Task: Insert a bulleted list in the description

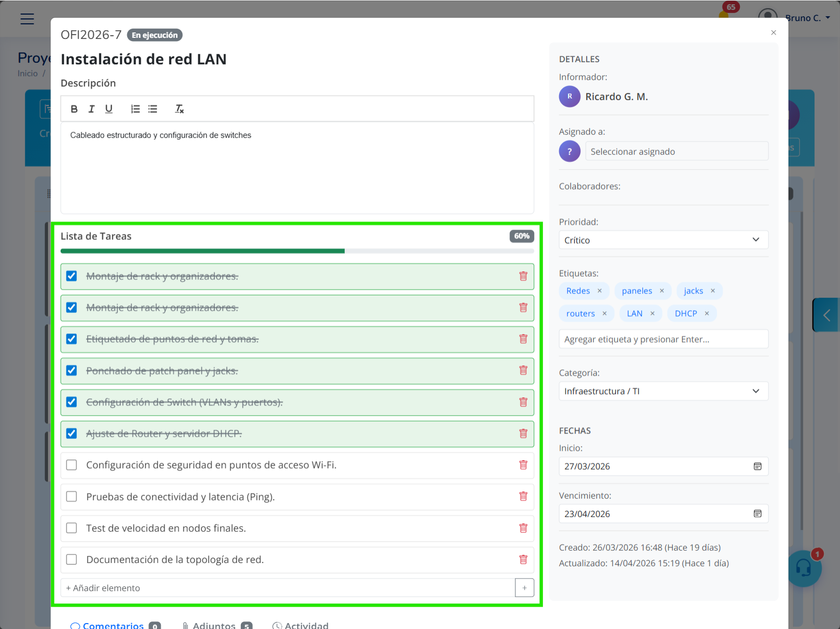Action: [153, 109]
